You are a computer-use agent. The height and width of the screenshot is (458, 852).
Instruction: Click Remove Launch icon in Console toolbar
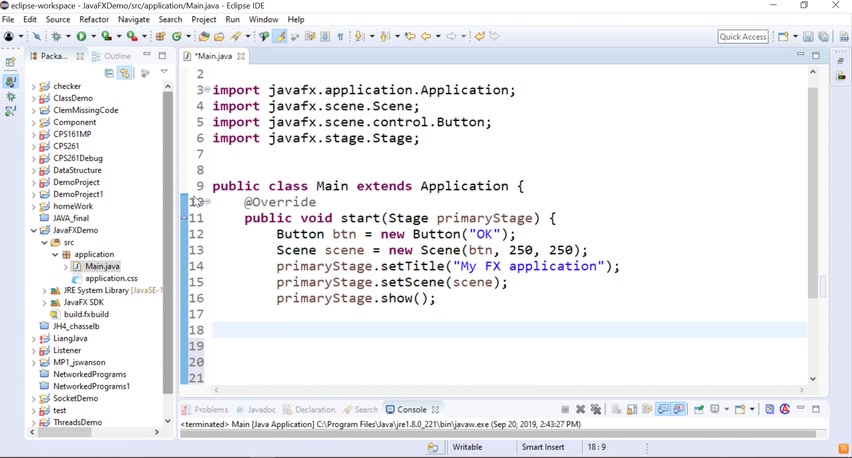click(580, 409)
